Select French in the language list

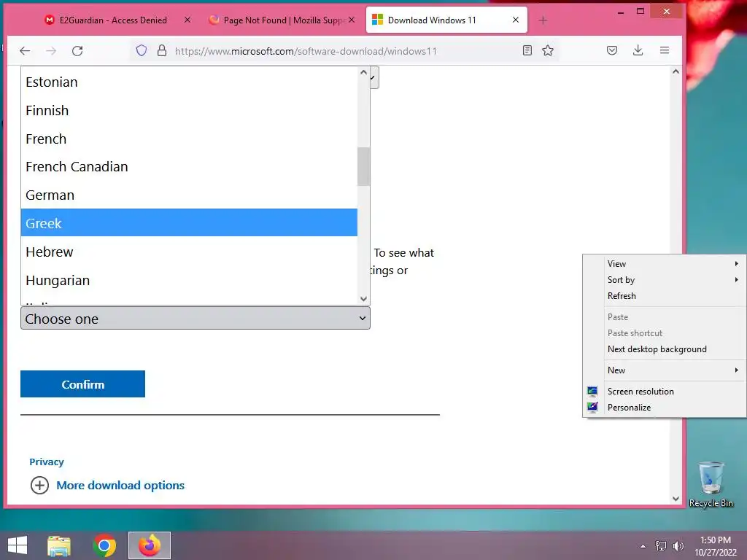pos(189,139)
